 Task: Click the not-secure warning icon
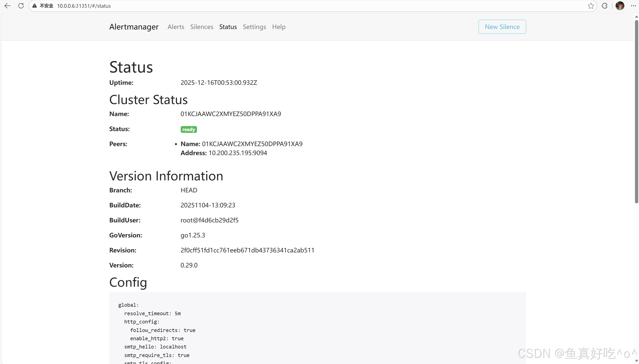click(x=35, y=6)
